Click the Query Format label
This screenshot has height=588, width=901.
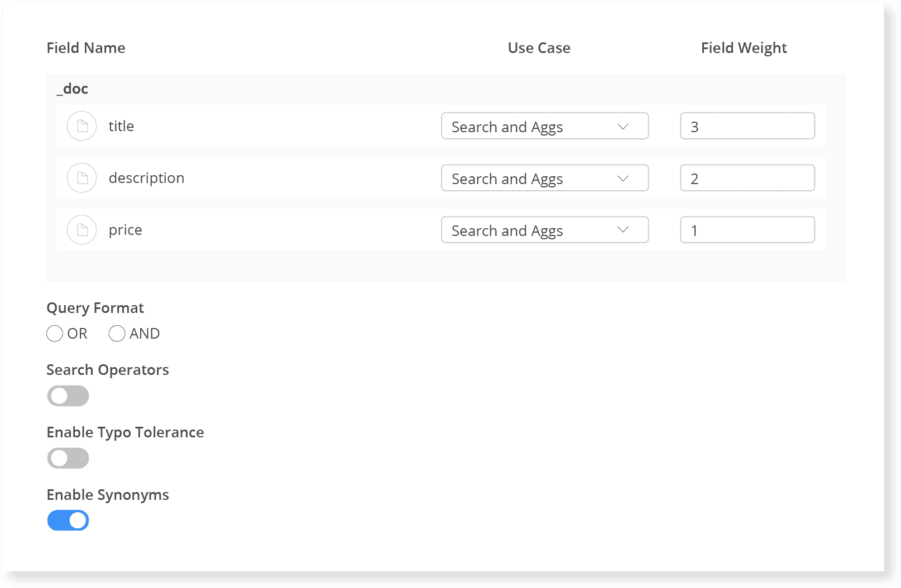click(95, 309)
